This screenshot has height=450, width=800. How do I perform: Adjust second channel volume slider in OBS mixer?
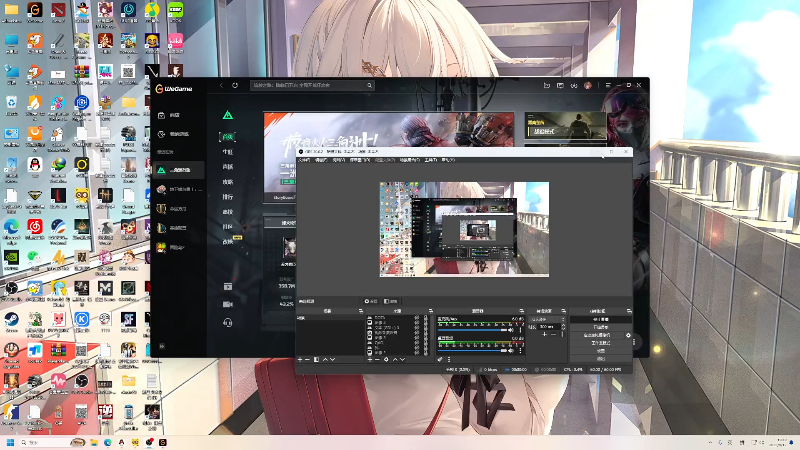pyautogui.click(x=473, y=351)
